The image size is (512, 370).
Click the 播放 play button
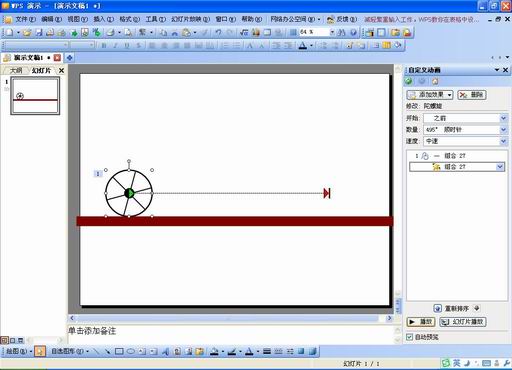tap(421, 322)
